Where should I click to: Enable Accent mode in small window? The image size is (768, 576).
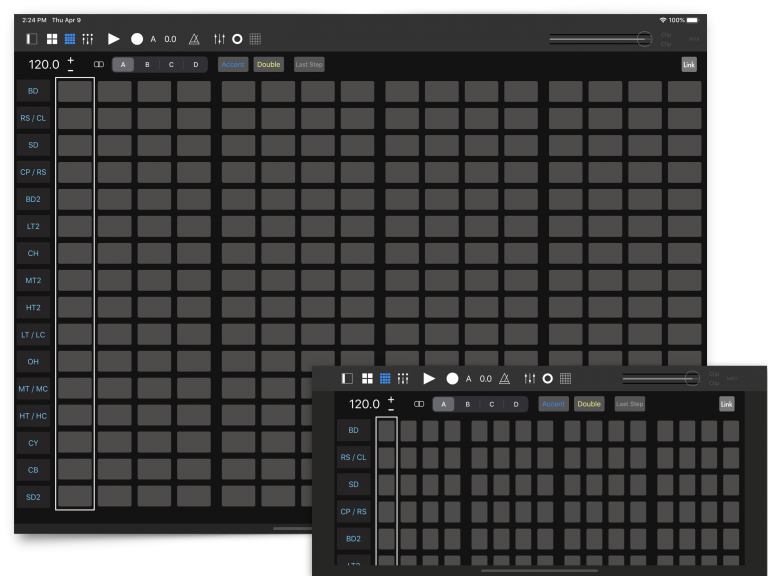pyautogui.click(x=553, y=404)
